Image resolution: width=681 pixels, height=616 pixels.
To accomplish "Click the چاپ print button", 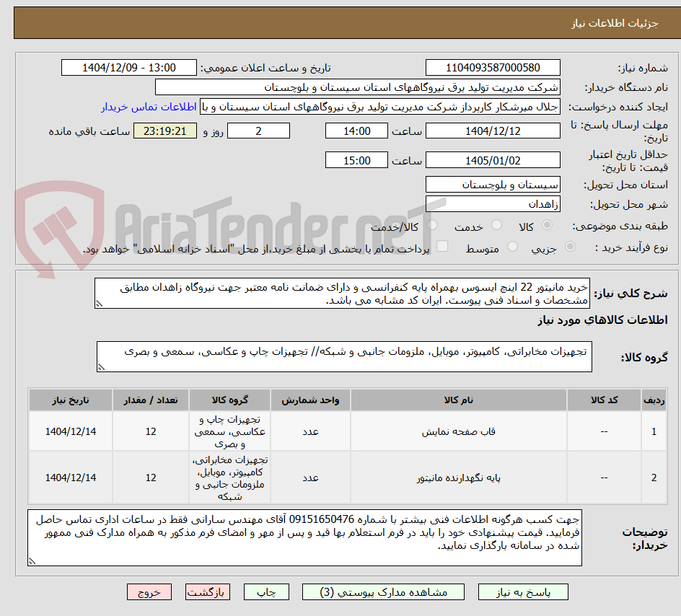I will point(266,592).
